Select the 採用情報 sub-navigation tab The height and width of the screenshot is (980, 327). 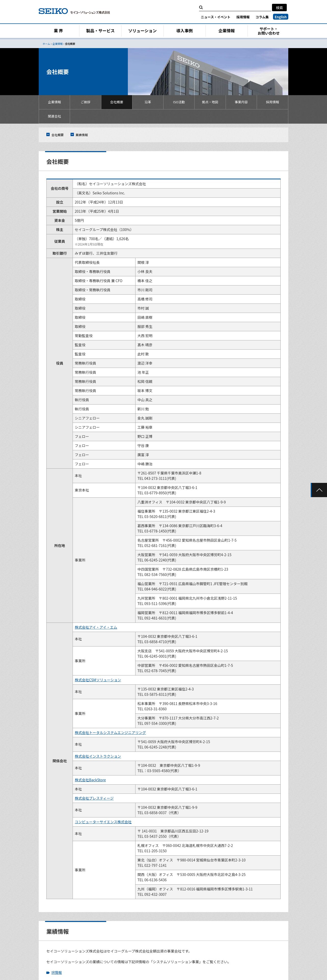click(x=272, y=102)
